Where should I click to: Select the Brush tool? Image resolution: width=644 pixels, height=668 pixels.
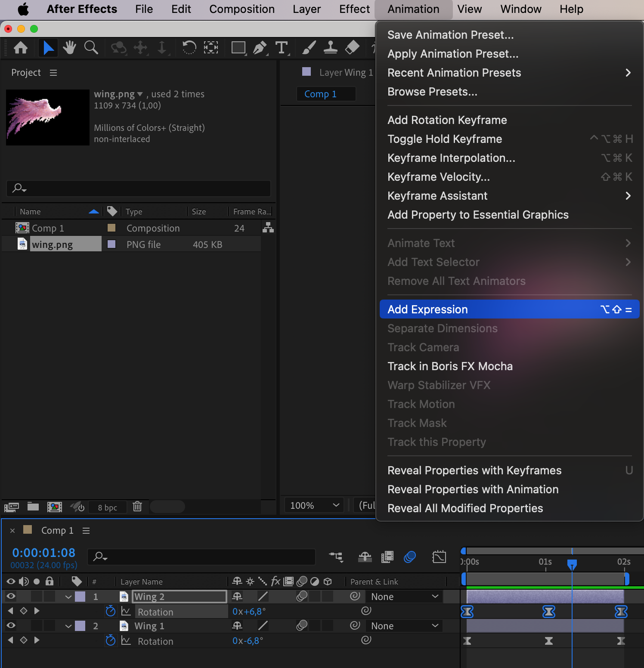tap(309, 47)
